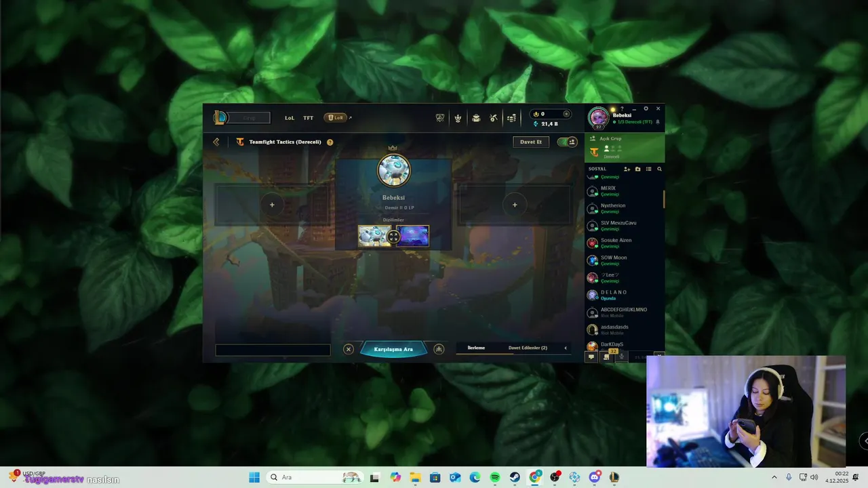Select the İlerleme tab
868x488 pixels.
click(476, 348)
